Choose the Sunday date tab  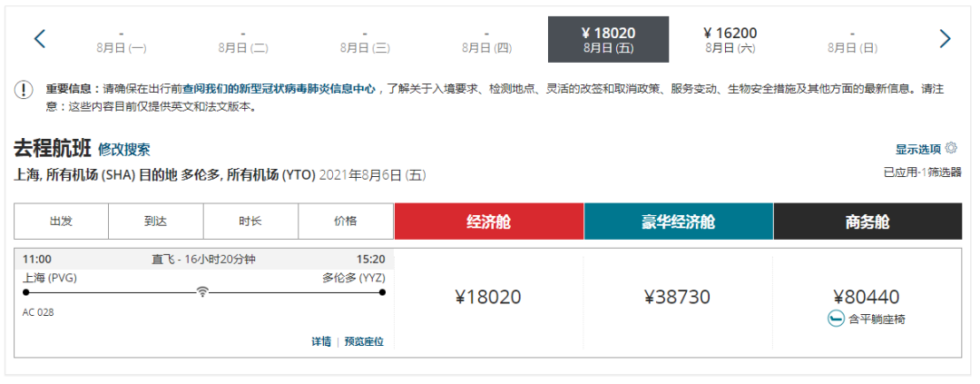click(852, 39)
